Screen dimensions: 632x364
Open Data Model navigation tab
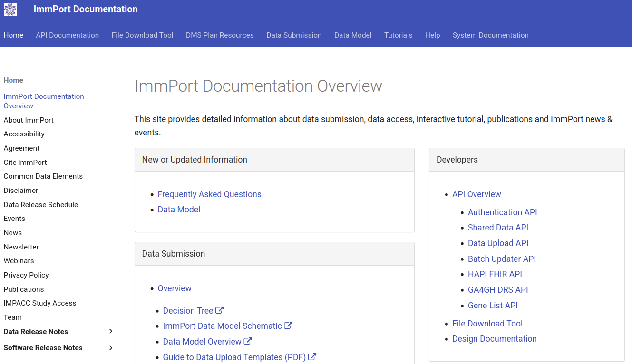tap(353, 35)
